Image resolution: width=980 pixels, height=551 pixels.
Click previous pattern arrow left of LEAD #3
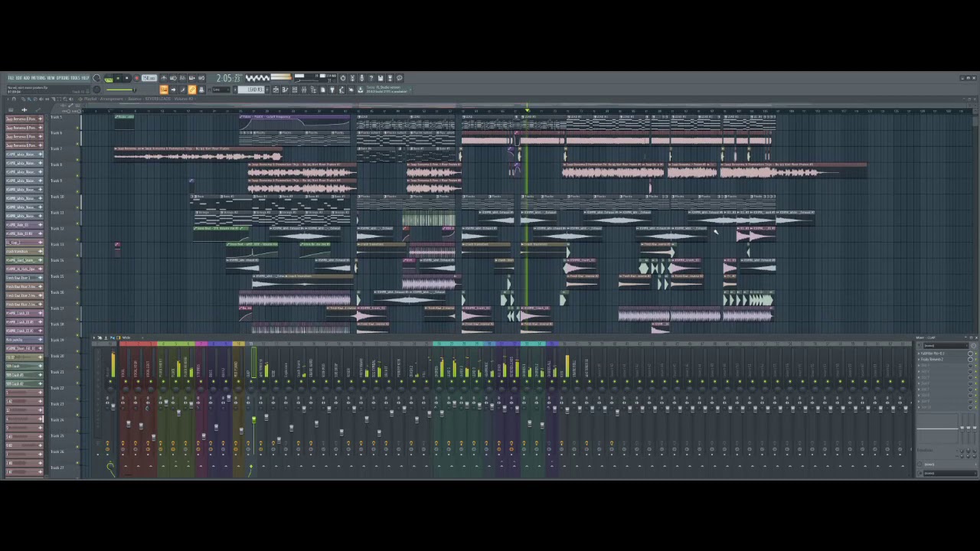click(x=235, y=90)
